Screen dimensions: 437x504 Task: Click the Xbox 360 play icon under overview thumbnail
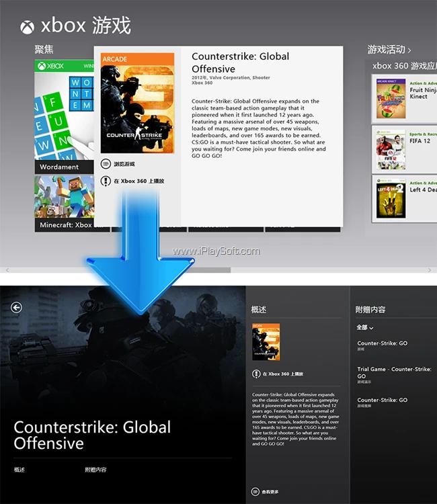(256, 374)
